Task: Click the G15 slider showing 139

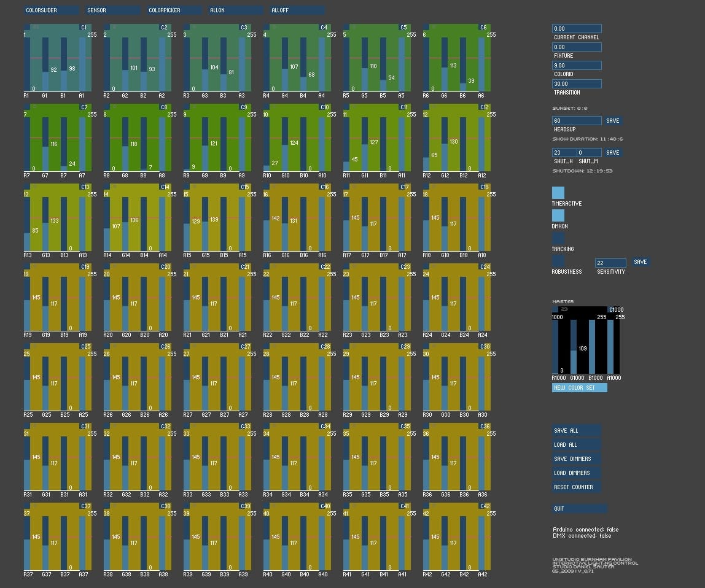Action: (204, 224)
